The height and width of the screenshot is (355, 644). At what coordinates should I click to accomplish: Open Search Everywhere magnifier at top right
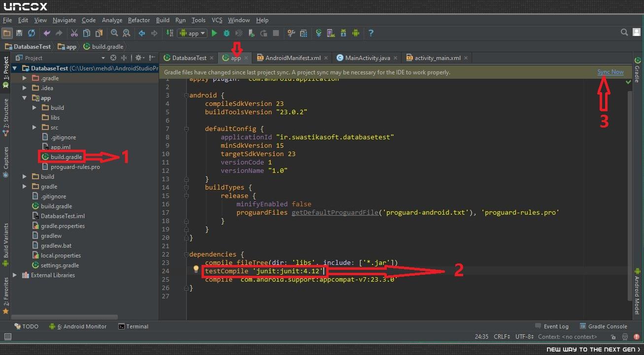pos(624,32)
